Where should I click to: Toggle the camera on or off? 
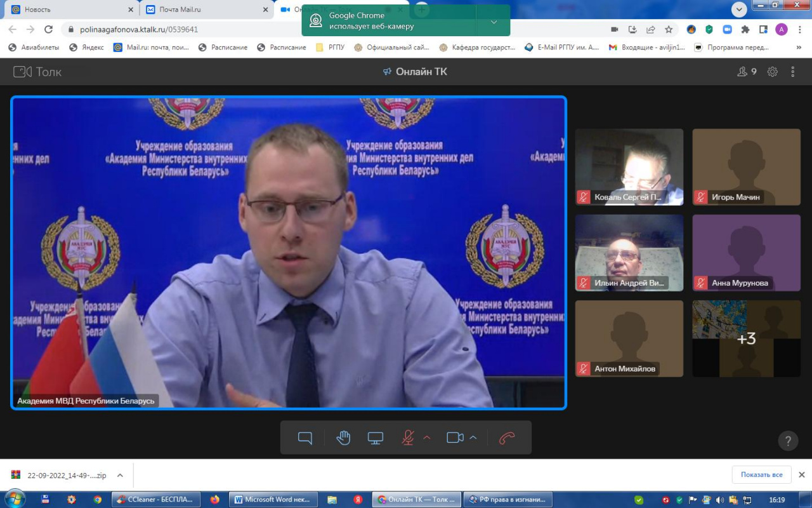[x=455, y=438]
